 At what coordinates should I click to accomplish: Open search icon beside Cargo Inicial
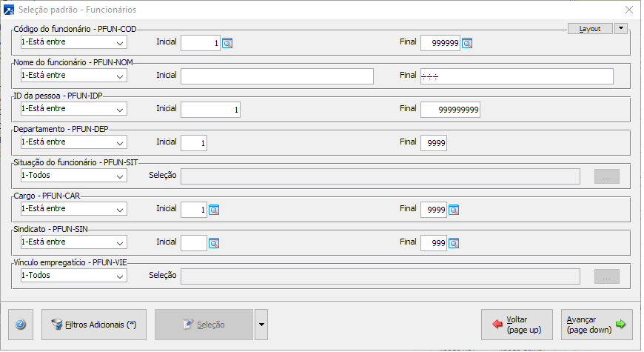214,210
